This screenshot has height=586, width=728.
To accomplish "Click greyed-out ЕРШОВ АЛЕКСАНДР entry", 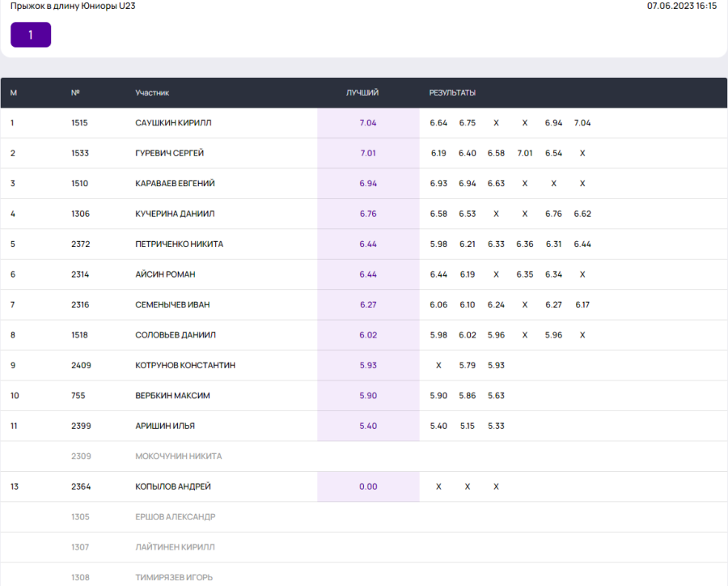I will pos(175,517).
